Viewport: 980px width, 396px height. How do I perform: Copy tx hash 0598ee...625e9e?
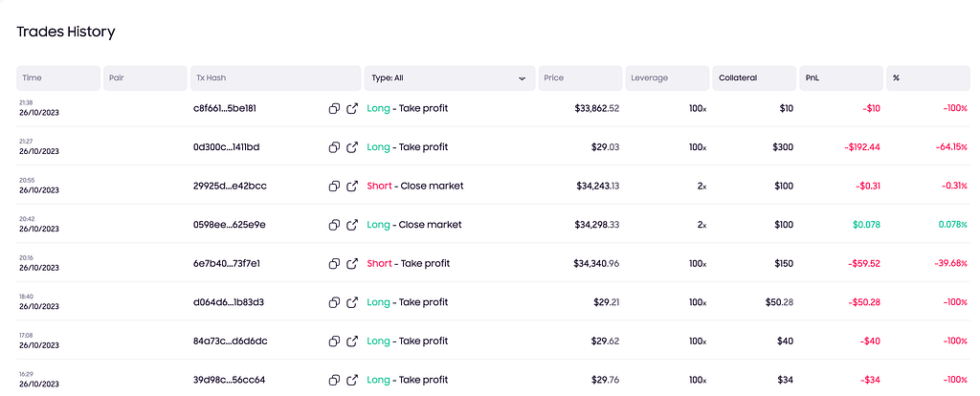point(334,225)
